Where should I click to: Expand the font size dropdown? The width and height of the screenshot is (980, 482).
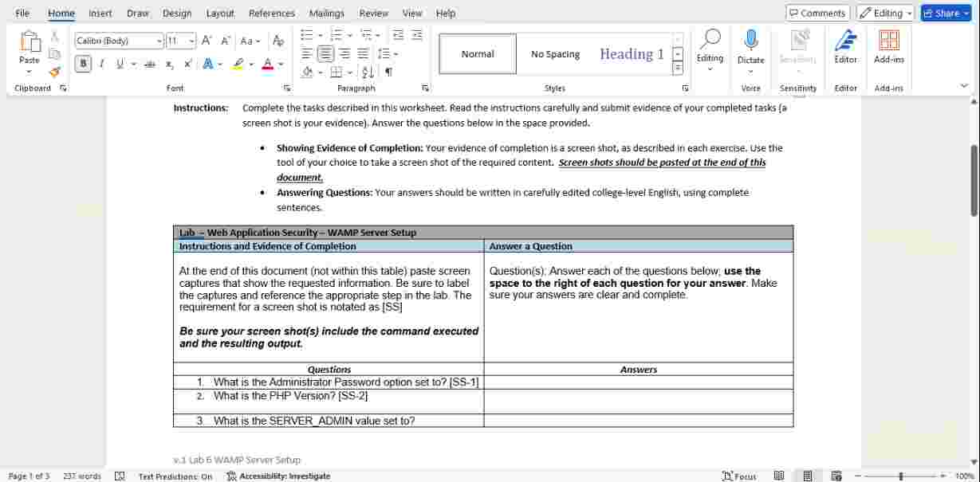191,40
